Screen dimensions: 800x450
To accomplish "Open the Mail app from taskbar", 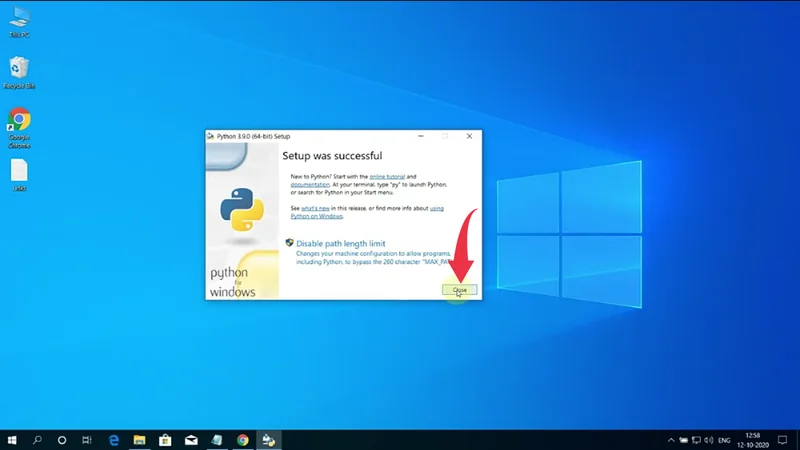I will [x=191, y=439].
